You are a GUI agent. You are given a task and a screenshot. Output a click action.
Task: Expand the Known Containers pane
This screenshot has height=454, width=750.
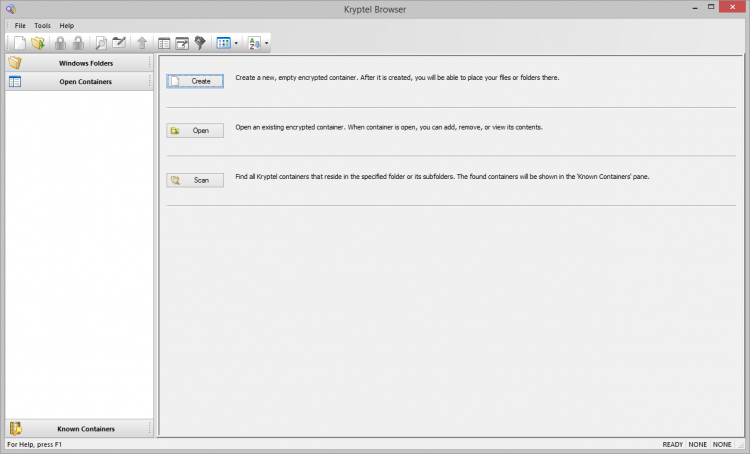[x=79, y=429]
